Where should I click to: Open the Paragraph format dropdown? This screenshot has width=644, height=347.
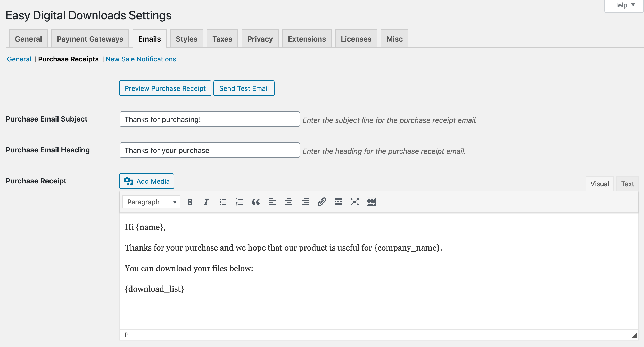click(x=151, y=202)
